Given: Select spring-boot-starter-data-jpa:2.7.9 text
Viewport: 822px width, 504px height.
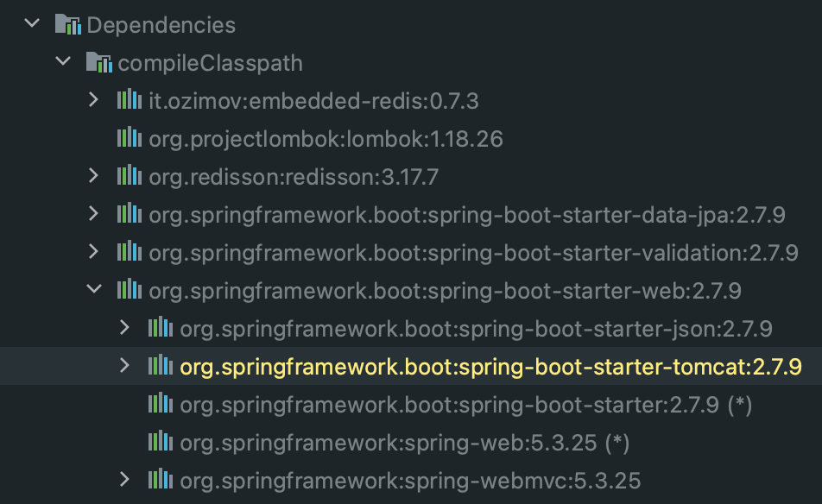Looking at the screenshot, I should (x=467, y=216).
